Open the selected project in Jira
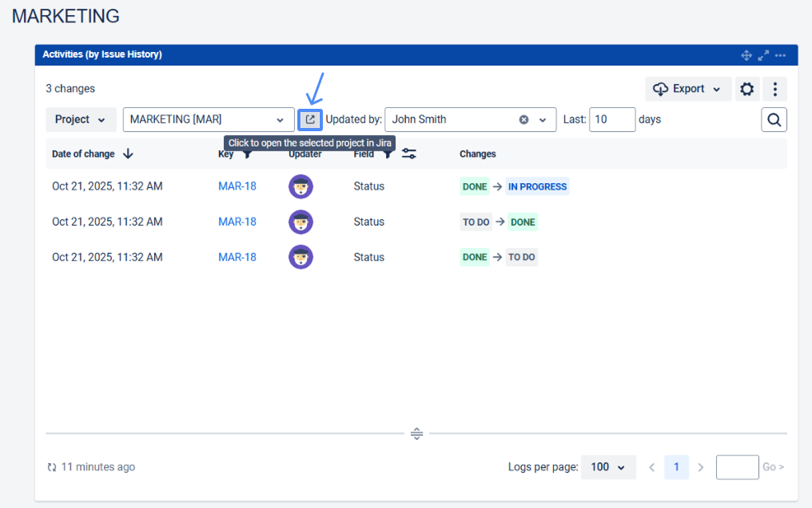This screenshot has height=508, width=812. pos(310,120)
